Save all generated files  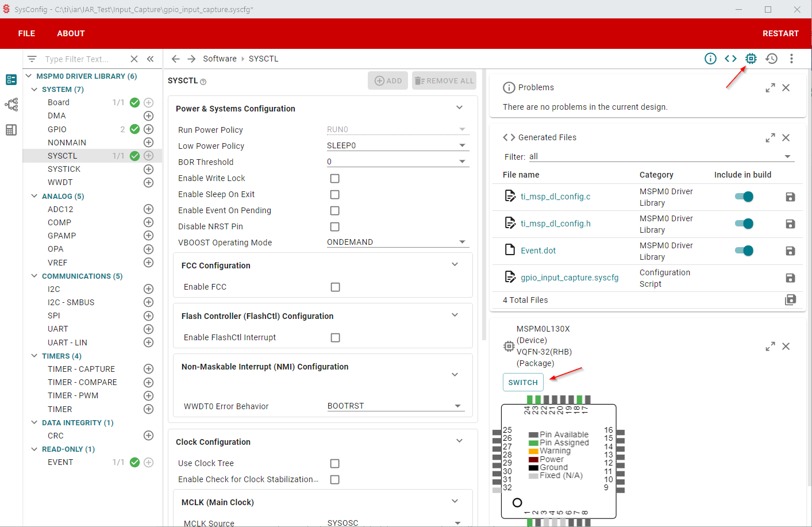(x=790, y=299)
